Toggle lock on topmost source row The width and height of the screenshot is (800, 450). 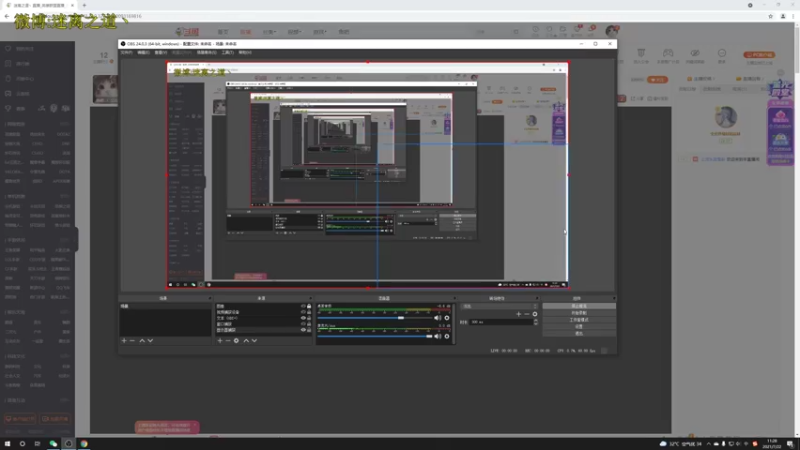tap(309, 306)
